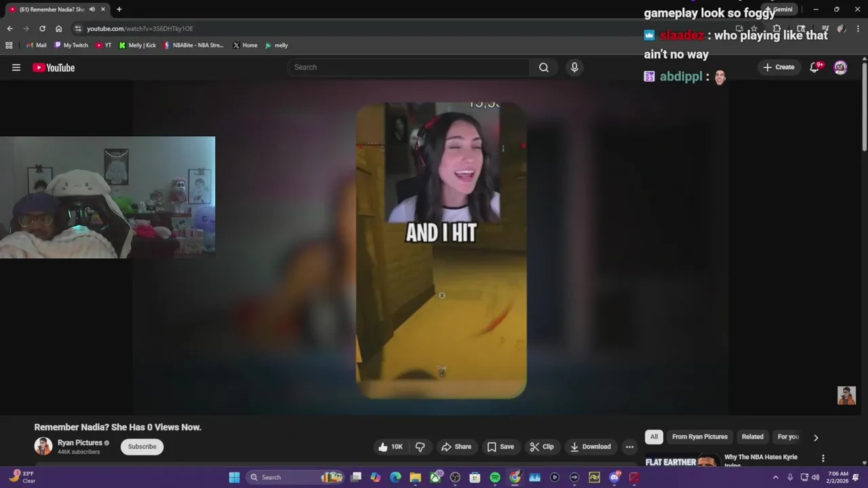Open the Melly | Kick bookmark
This screenshot has width=868, height=488.
pyautogui.click(x=137, y=45)
